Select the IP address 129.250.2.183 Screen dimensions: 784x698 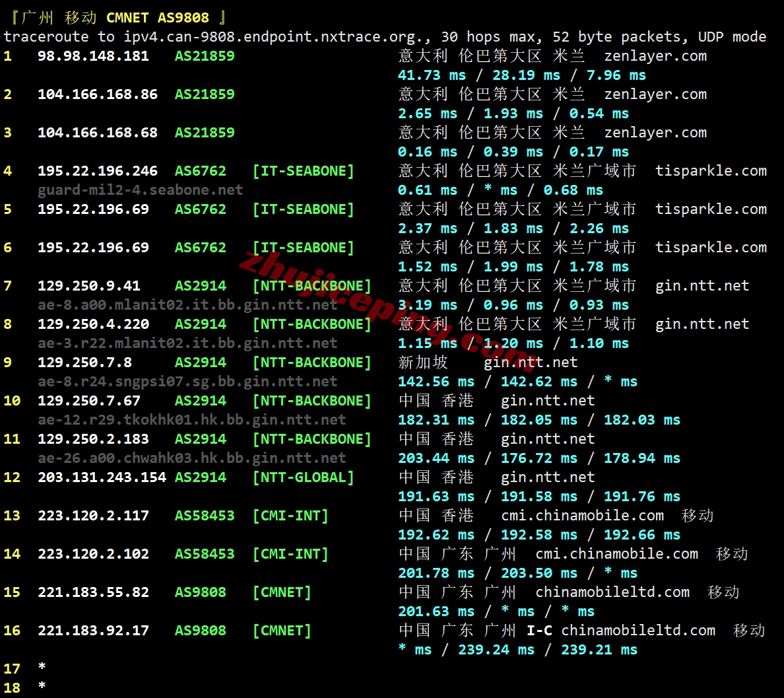click(x=94, y=439)
